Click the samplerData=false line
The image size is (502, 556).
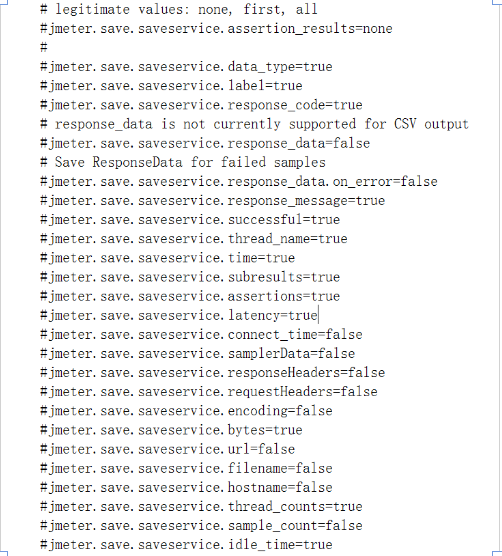tap(197, 354)
